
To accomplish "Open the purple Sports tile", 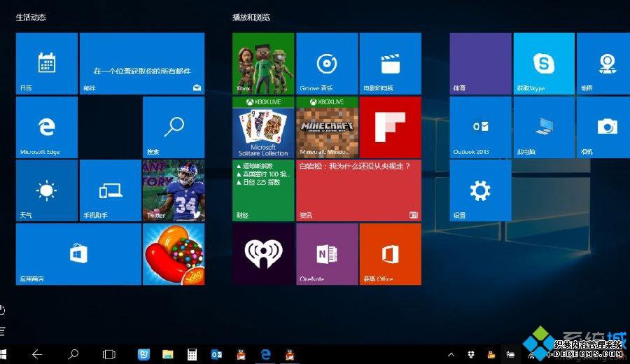I will pyautogui.click(x=480, y=64).
